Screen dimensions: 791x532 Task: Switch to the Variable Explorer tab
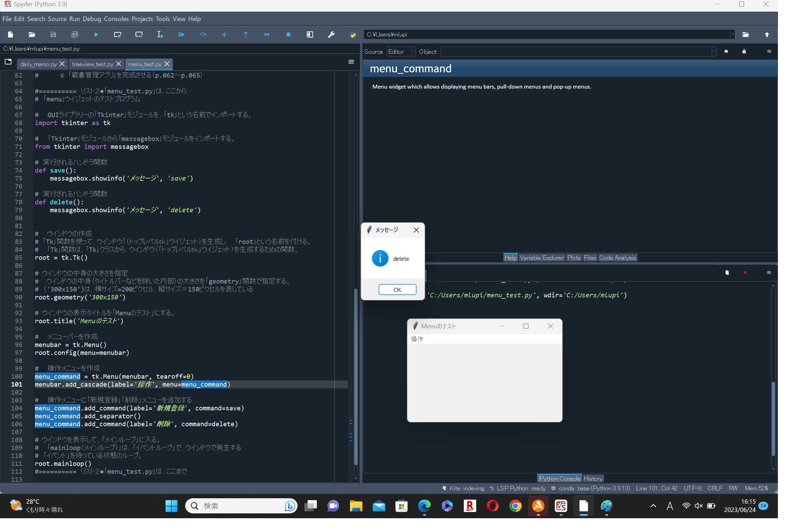tap(541, 257)
